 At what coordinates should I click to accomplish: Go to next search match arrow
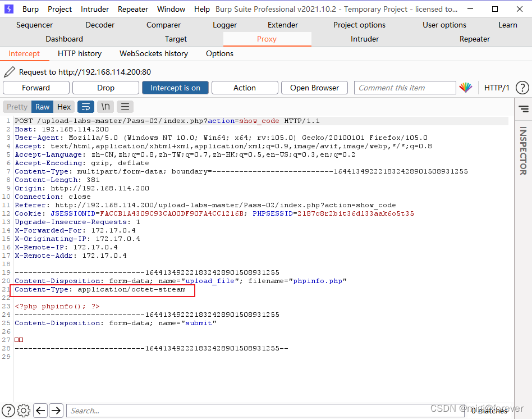56,411
